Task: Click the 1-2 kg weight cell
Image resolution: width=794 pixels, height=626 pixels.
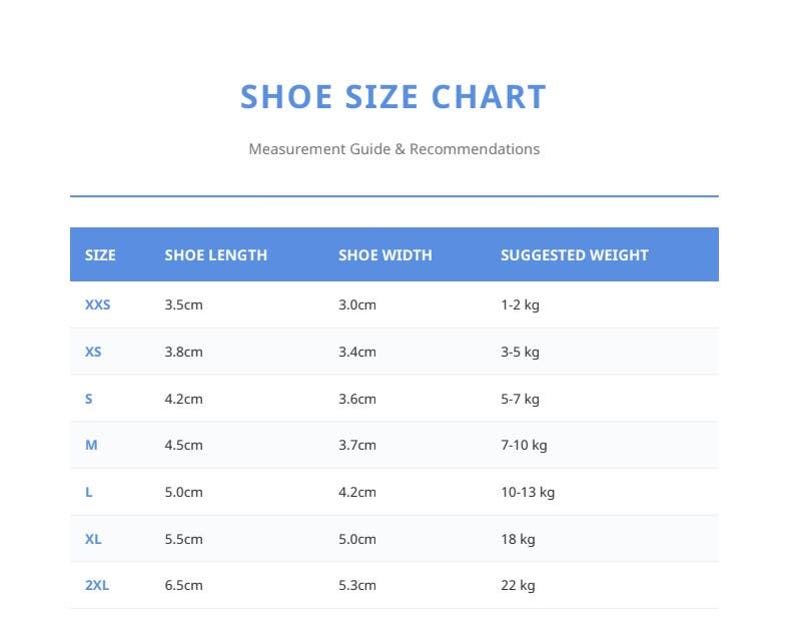Action: tap(520, 305)
